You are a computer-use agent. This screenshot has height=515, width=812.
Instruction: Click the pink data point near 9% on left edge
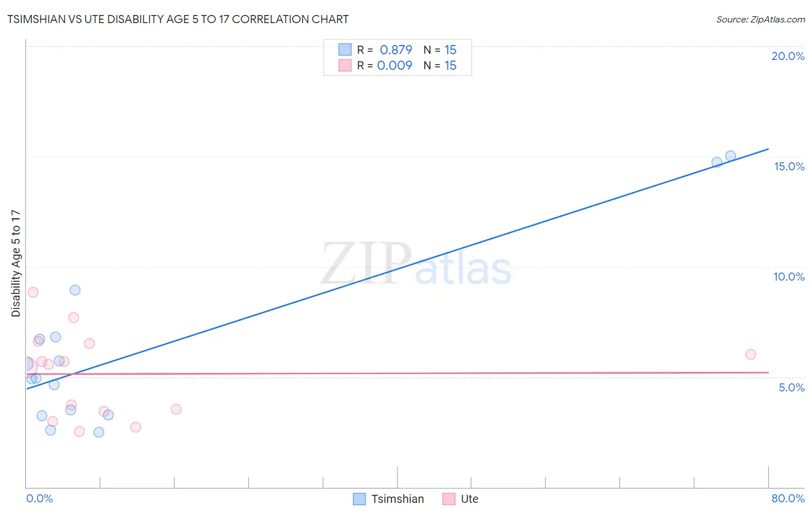(33, 292)
